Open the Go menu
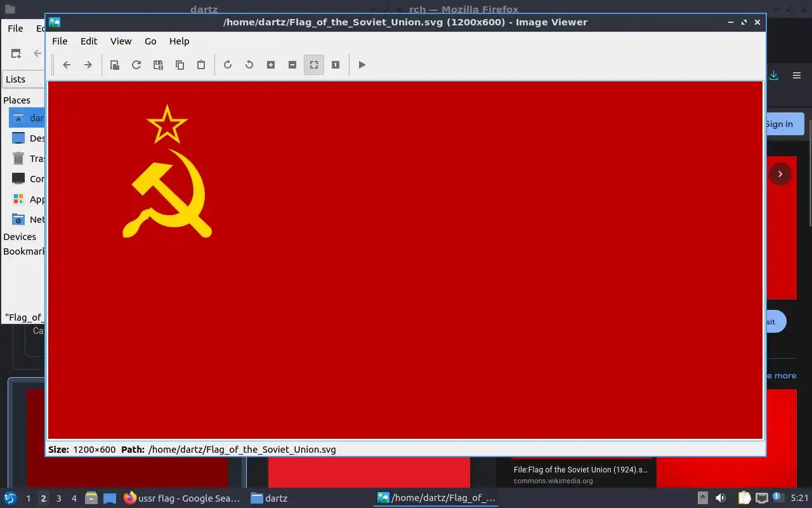812x508 pixels. pyautogui.click(x=150, y=41)
